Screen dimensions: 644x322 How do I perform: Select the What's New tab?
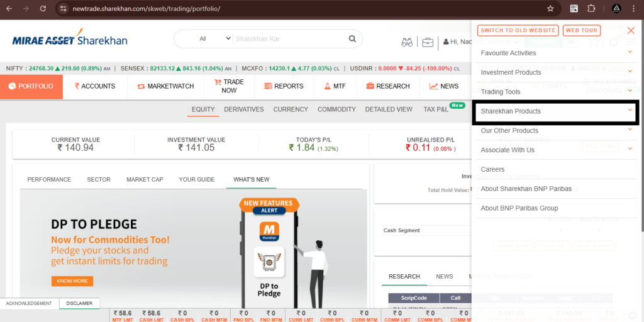[x=252, y=179]
